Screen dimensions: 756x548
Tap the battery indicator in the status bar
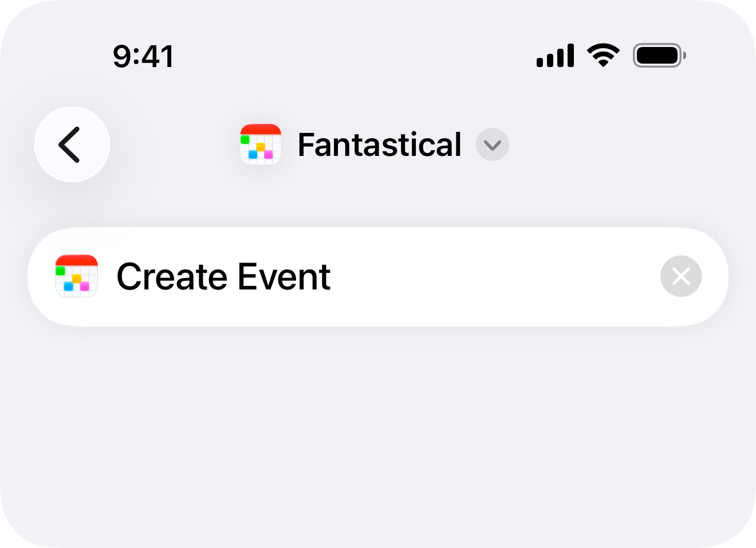coord(659,55)
